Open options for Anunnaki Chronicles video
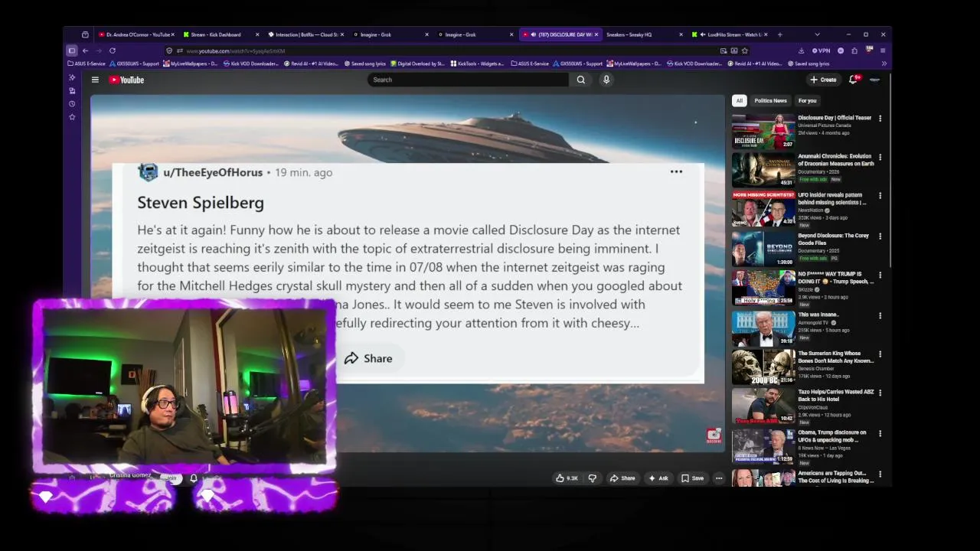 coord(880,157)
